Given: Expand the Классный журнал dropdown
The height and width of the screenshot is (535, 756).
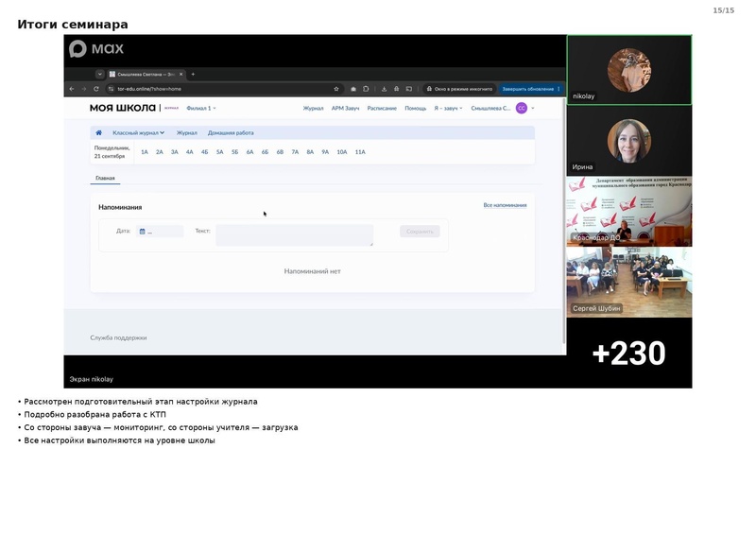Looking at the screenshot, I should tap(138, 132).
